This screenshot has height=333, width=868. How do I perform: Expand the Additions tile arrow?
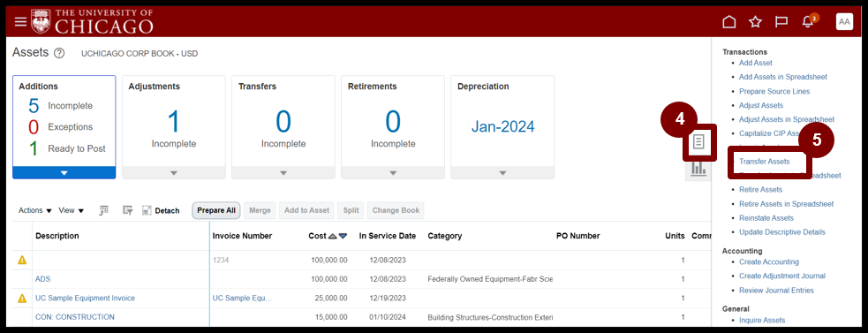tap(64, 173)
